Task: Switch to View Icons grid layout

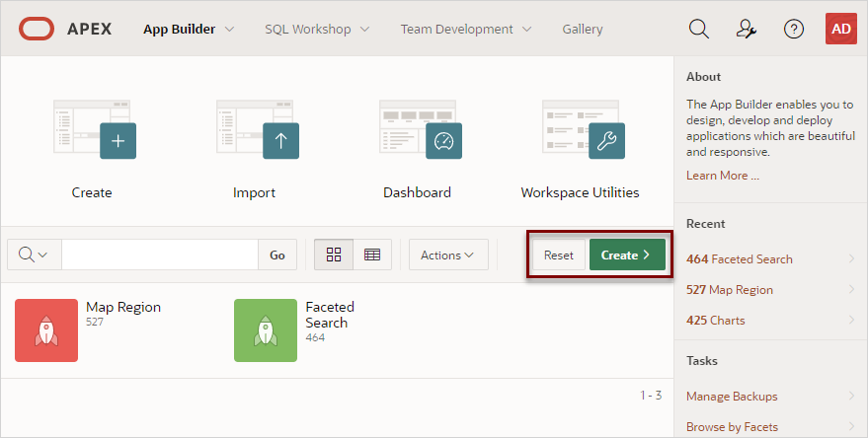Action: pos(334,255)
